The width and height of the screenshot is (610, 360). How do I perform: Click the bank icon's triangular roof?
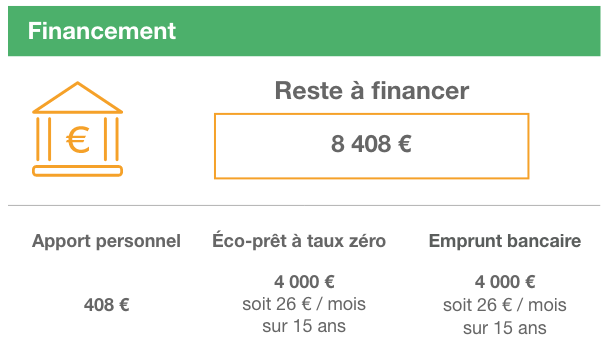point(77,97)
